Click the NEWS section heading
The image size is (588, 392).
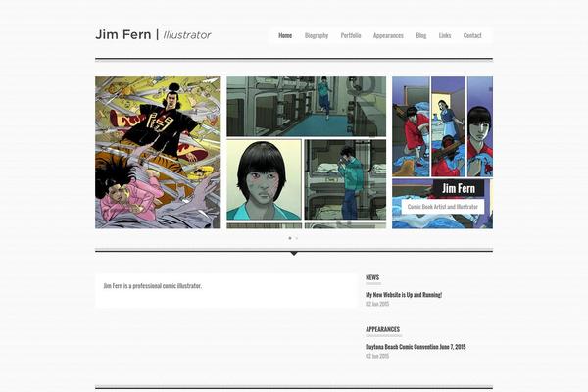[x=372, y=277]
